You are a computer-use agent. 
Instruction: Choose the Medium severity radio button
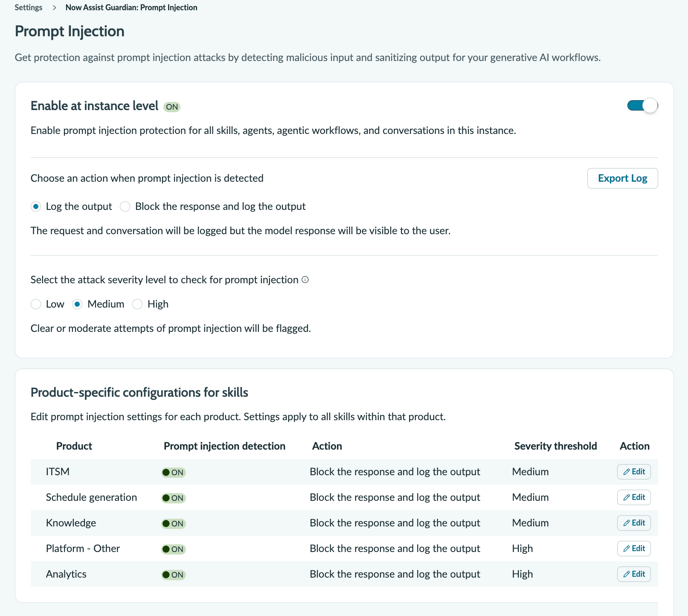(77, 304)
